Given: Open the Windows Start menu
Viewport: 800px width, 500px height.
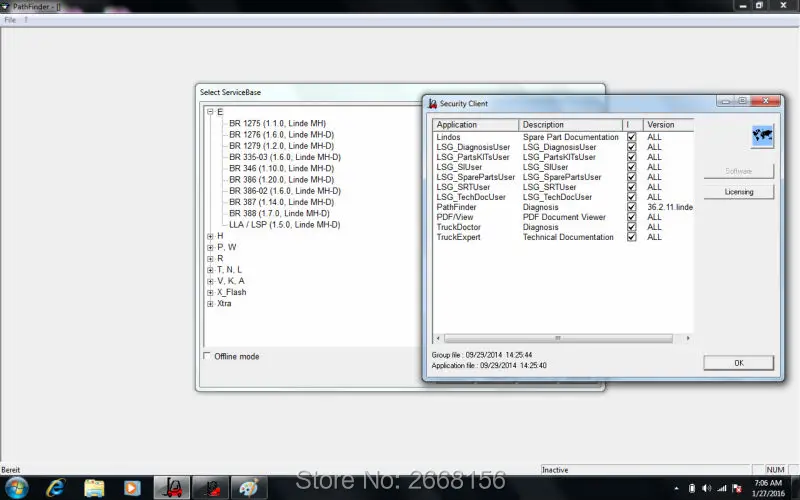Looking at the screenshot, I should [x=16, y=488].
